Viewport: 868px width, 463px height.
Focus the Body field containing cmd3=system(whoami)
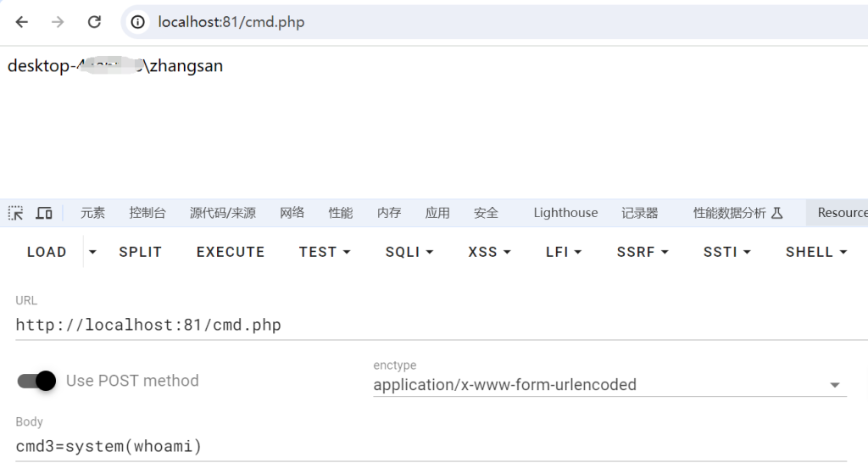click(442, 446)
